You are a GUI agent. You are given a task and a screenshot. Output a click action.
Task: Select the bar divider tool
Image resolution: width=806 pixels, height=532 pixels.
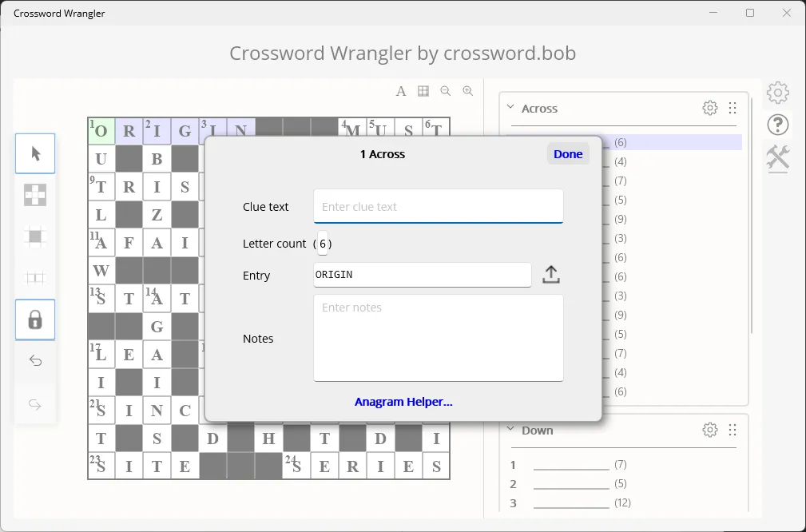point(35,278)
